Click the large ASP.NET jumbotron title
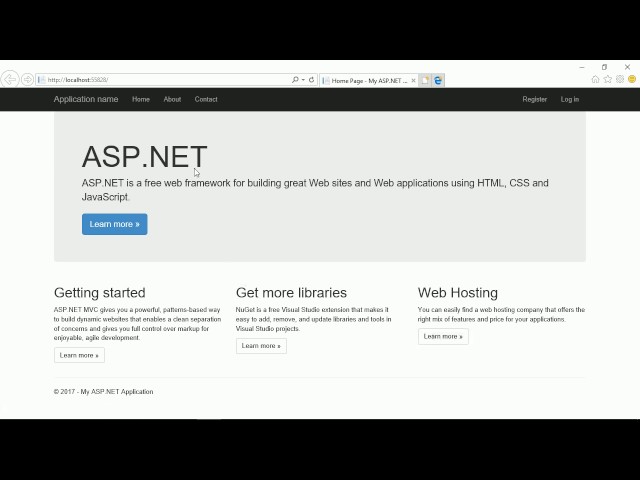 [x=144, y=157]
